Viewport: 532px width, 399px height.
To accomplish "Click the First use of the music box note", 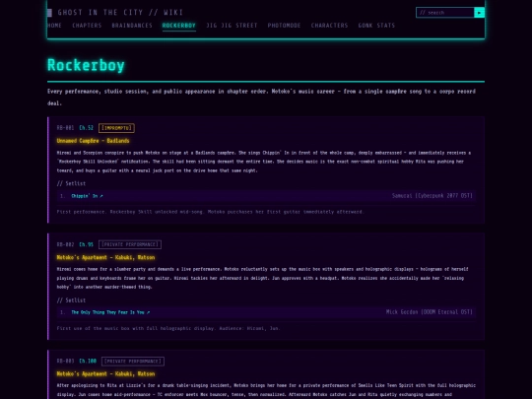I will (x=168, y=328).
